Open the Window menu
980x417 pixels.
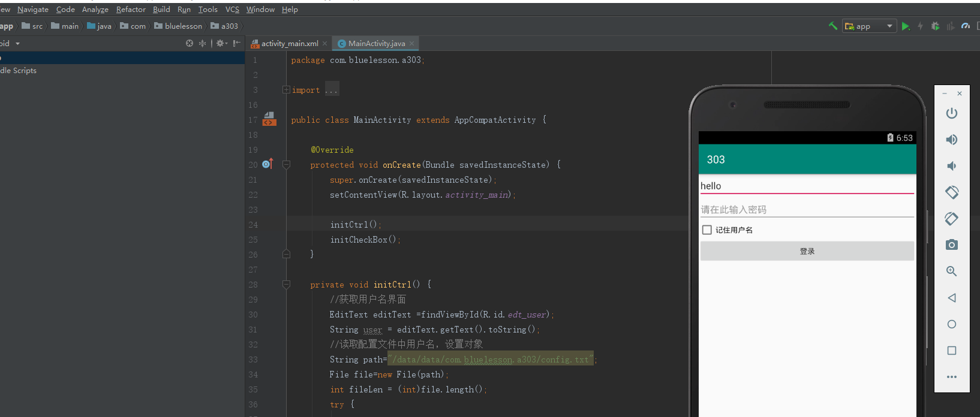[x=260, y=10]
